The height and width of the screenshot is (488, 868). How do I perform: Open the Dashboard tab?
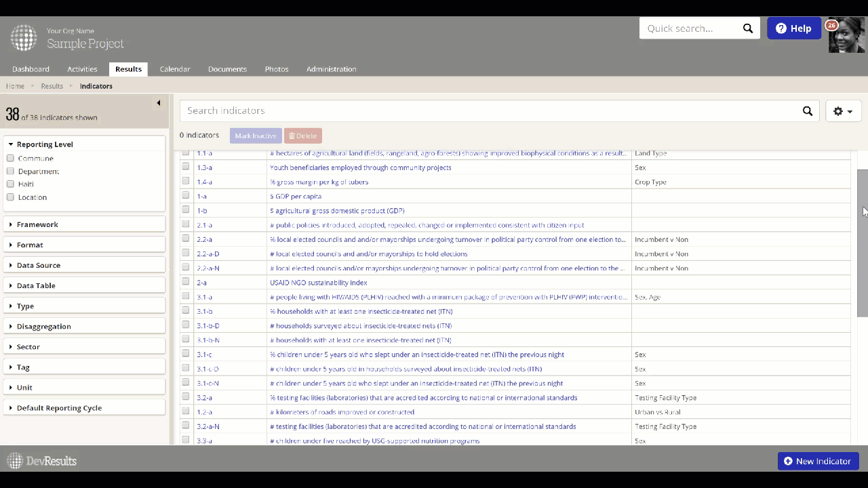[31, 69]
